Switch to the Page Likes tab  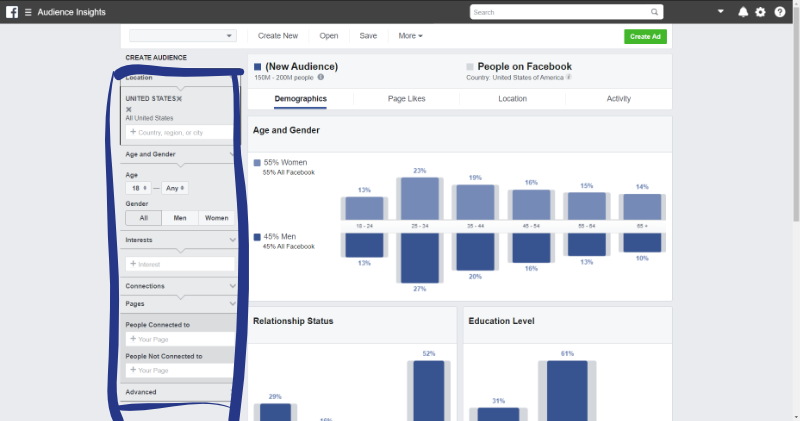click(407, 99)
